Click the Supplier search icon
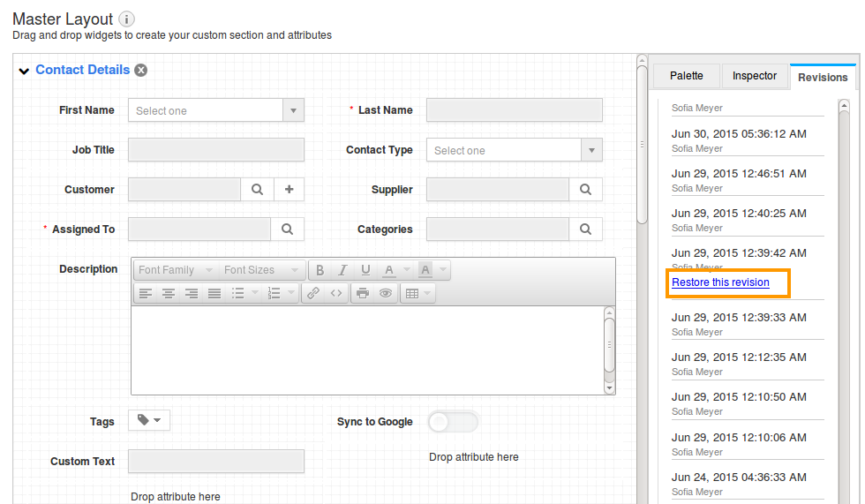The height and width of the screenshot is (504, 865). 585,189
